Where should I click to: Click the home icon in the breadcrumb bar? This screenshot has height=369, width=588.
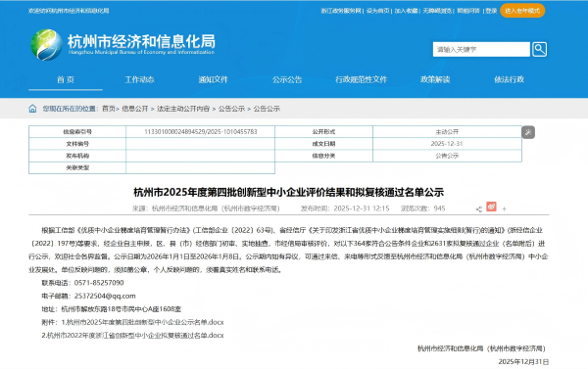point(32,109)
